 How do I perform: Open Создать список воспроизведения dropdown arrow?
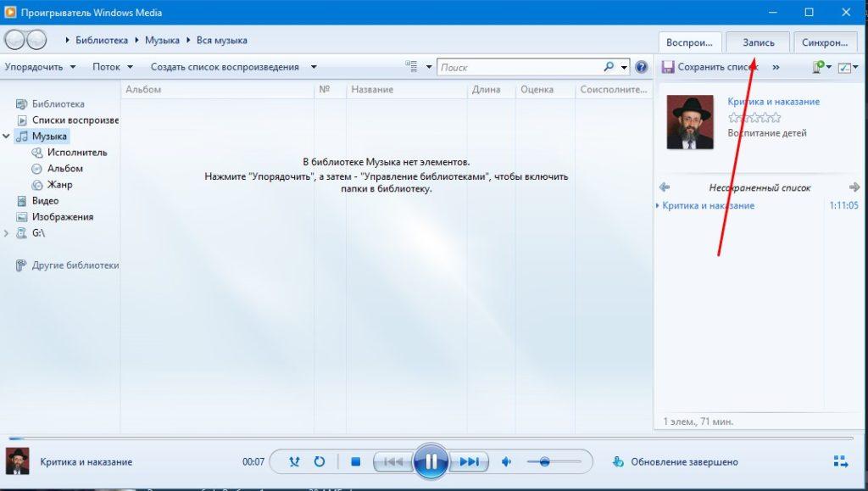click(x=314, y=67)
